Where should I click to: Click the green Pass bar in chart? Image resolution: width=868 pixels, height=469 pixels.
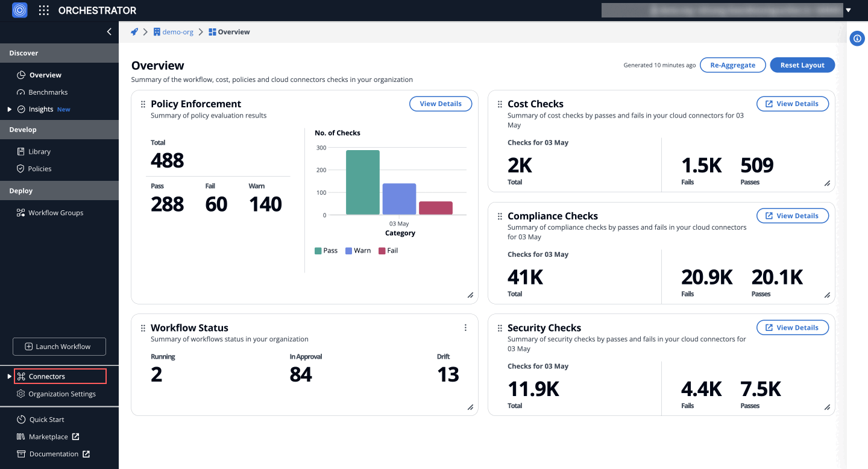[362, 182]
